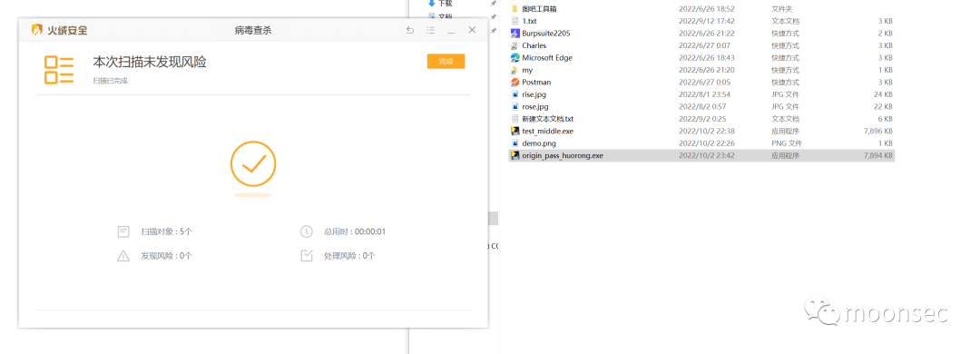Click the Huorong back arrow icon
The image size is (980, 354).
[x=410, y=30]
